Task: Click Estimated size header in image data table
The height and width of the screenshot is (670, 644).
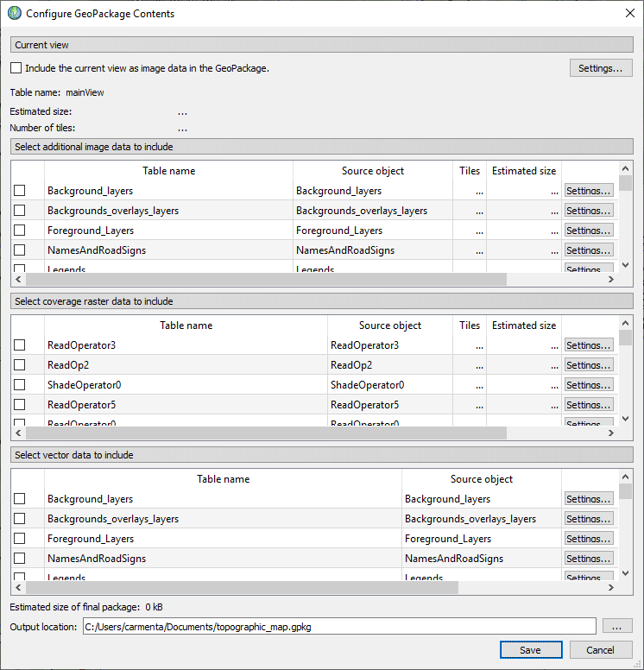Action: point(524,171)
